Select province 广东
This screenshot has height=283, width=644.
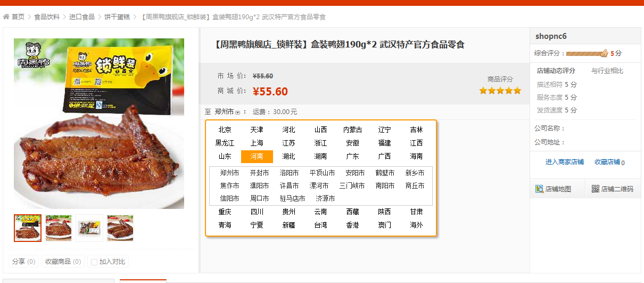tap(352, 156)
